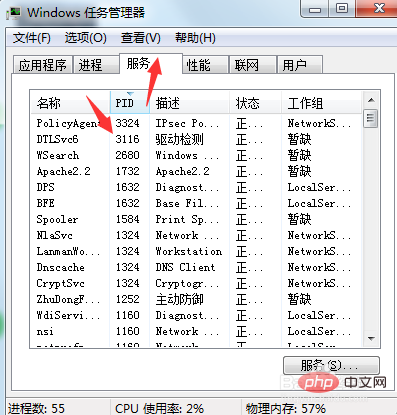Open the 选项(O) menu
Viewport: 397px width, 415px height.
click(86, 38)
